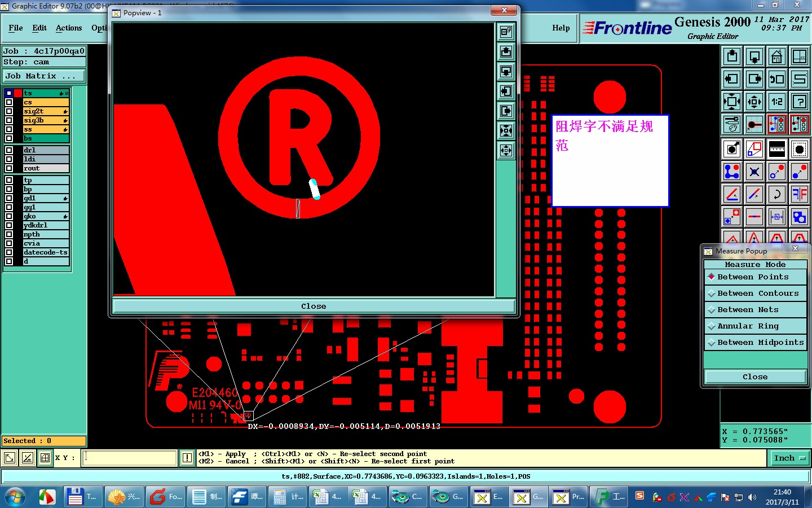Open the wrench tools settings icon
This screenshot has height=508, width=812.
point(732,124)
